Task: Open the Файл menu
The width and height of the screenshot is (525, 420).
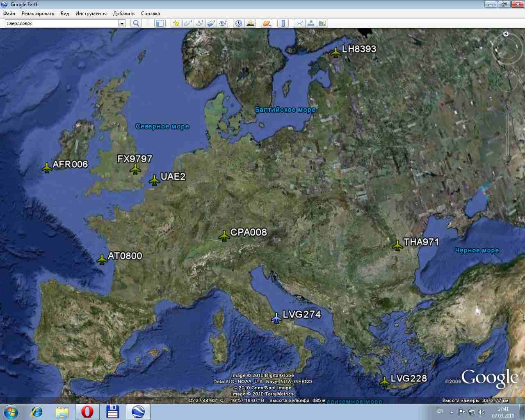Action: tap(9, 14)
